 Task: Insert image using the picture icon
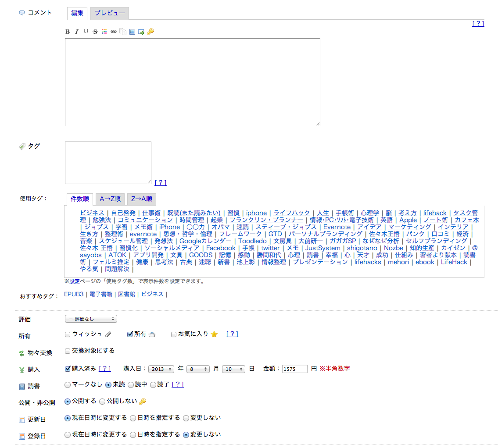[132, 32]
